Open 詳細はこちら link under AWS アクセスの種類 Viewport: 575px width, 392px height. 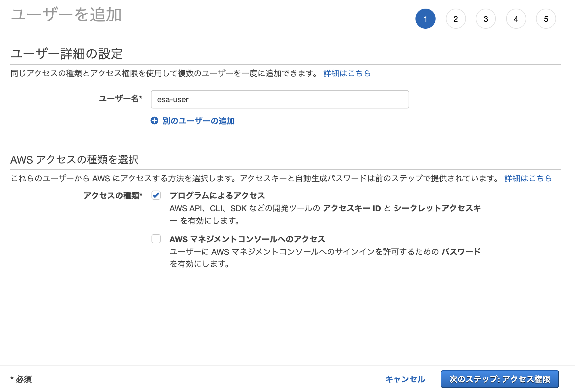[528, 178]
